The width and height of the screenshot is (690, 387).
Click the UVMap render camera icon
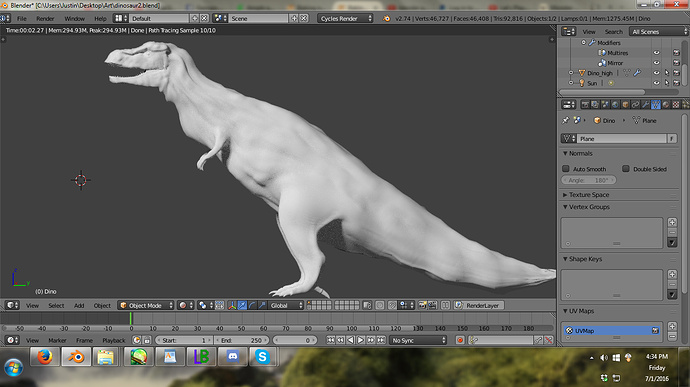click(655, 330)
